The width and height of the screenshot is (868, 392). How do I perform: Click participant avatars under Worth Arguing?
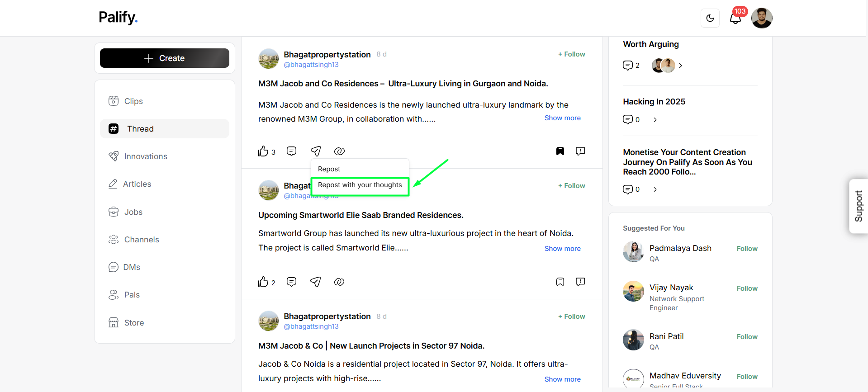click(x=664, y=66)
